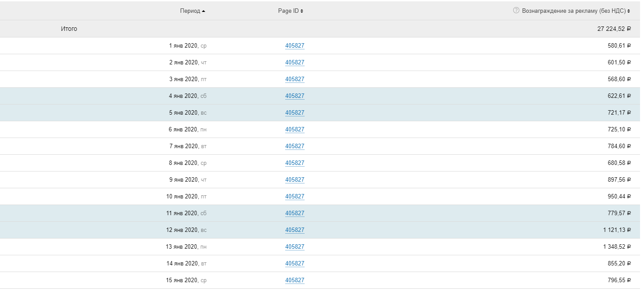Viewport: 644px width, 291px height.
Task: Click the 950,44 ₽ reward amount
Action: [619, 197]
